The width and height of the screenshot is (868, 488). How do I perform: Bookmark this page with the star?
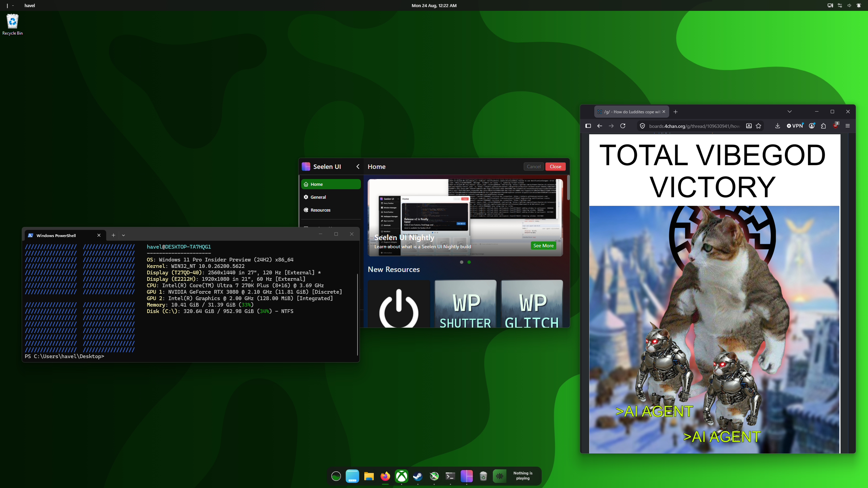pyautogui.click(x=758, y=126)
